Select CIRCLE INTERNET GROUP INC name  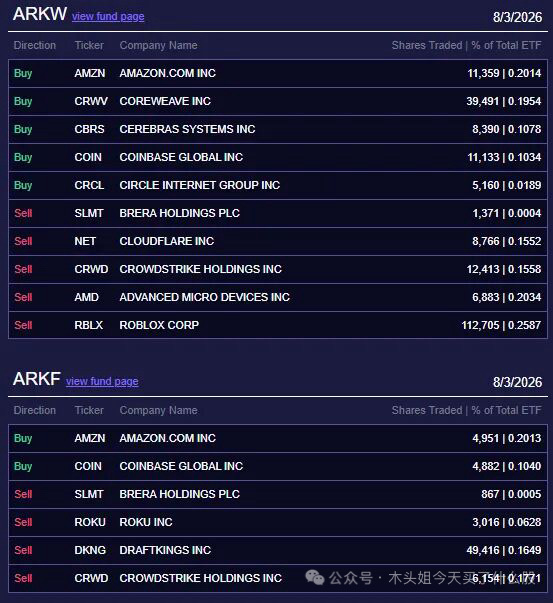pos(200,185)
